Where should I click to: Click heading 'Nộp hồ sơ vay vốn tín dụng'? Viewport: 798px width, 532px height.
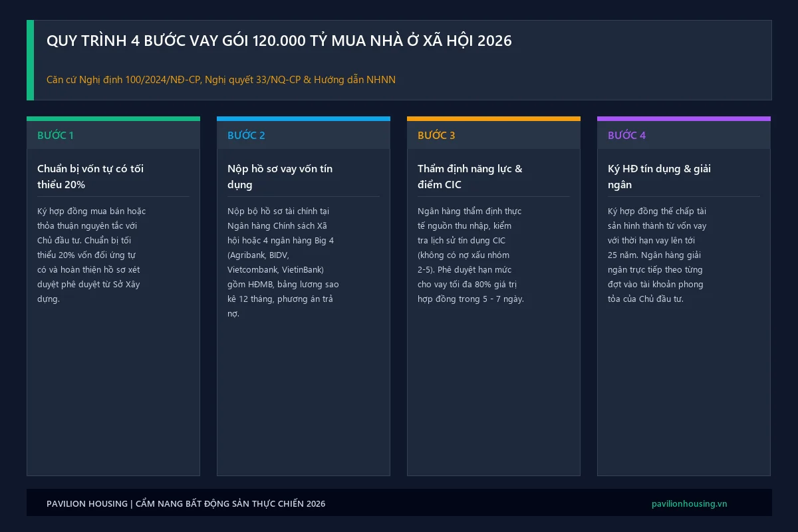(x=280, y=176)
